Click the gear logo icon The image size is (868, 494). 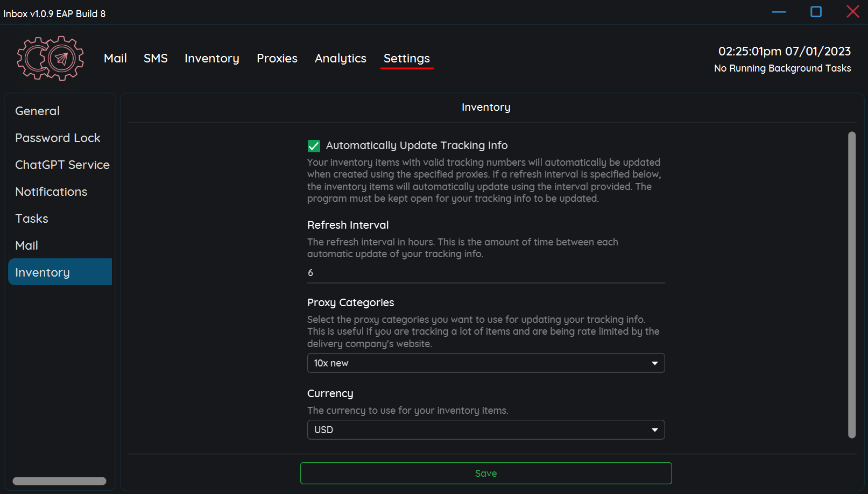tap(51, 58)
